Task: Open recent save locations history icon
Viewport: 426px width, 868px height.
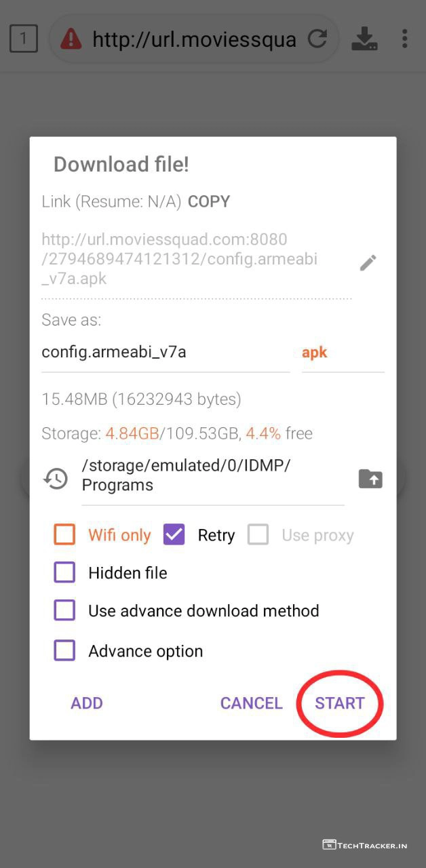Action: pos(56,479)
